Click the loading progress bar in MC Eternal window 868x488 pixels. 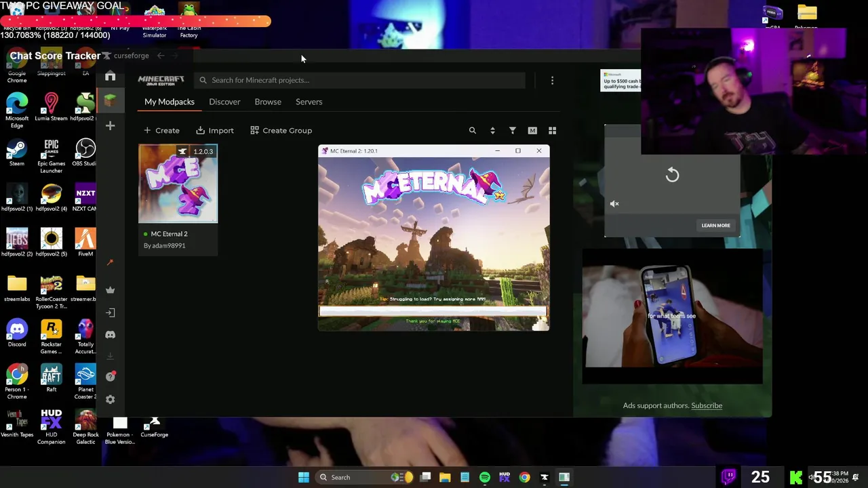point(433,311)
